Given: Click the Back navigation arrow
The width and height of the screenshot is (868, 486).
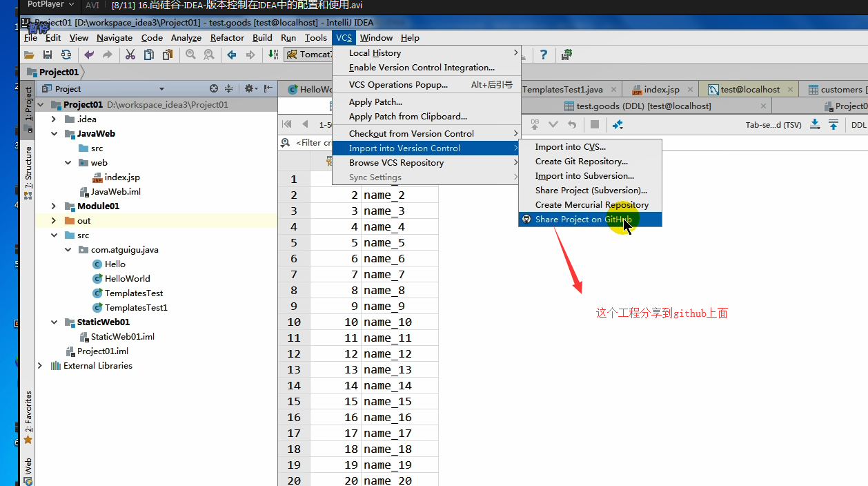Looking at the screenshot, I should [232, 55].
